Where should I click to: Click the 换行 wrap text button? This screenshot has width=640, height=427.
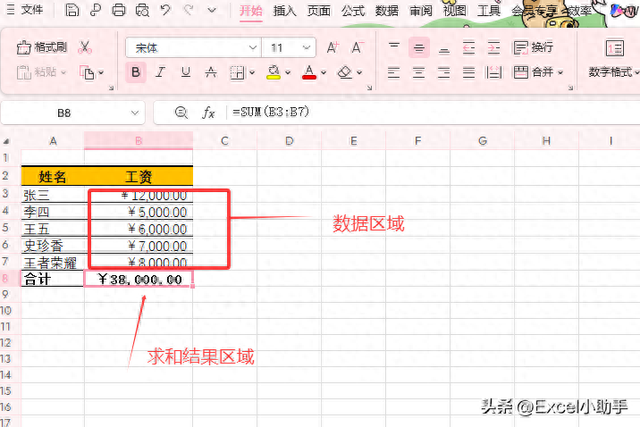533,47
